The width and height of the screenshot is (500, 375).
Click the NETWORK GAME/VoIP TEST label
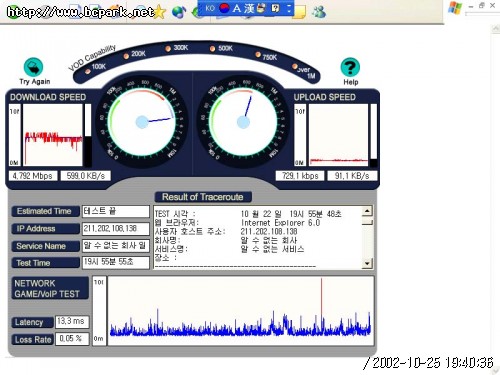pyautogui.click(x=50, y=288)
